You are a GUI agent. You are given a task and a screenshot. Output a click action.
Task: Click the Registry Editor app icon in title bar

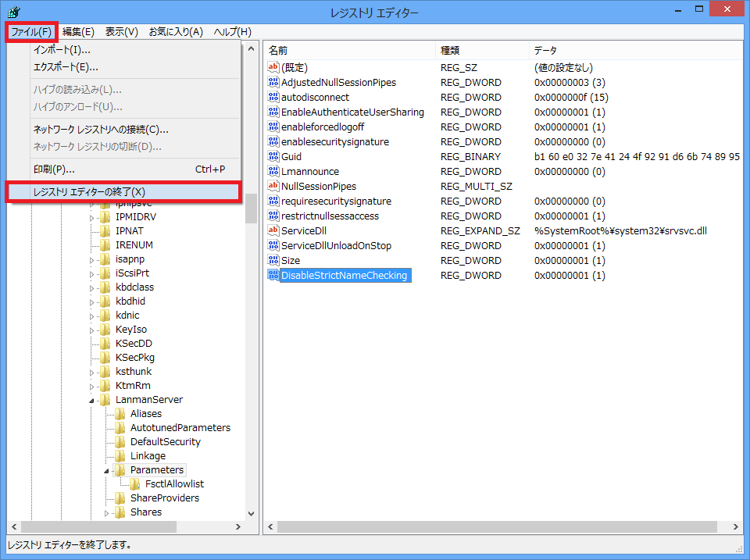pos(13,12)
